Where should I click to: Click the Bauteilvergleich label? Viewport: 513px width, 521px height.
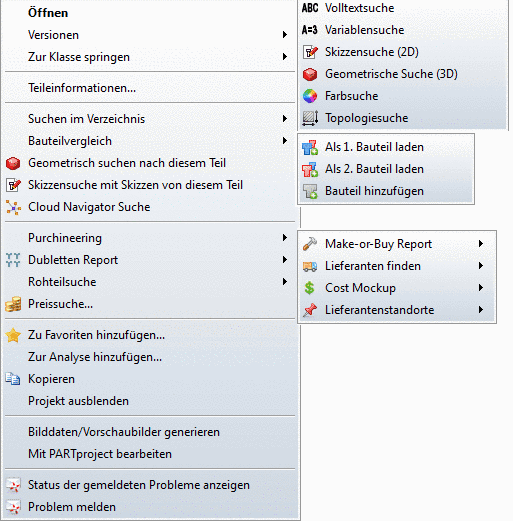click(70, 141)
